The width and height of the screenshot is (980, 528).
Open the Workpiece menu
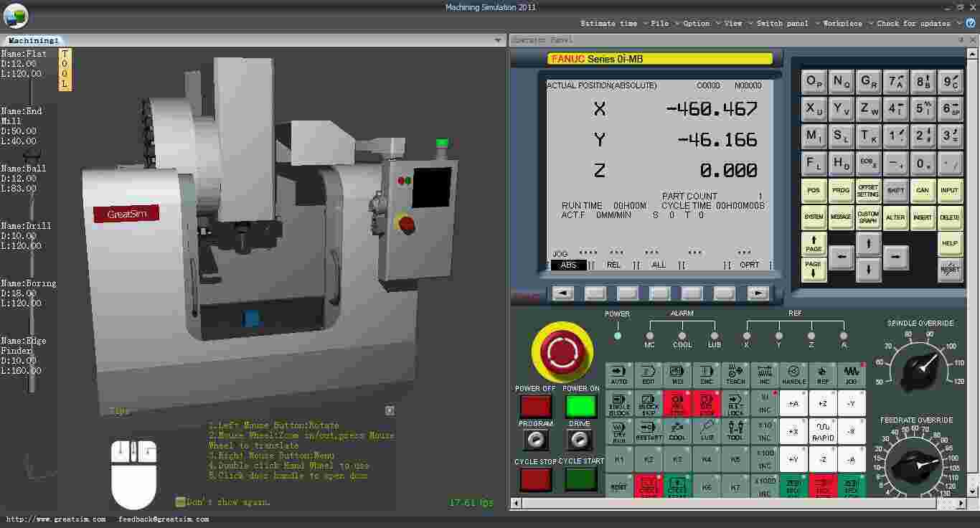842,23
